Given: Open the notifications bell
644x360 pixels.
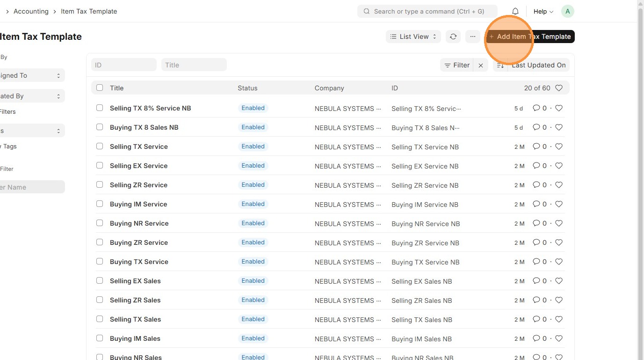Looking at the screenshot, I should (x=515, y=11).
